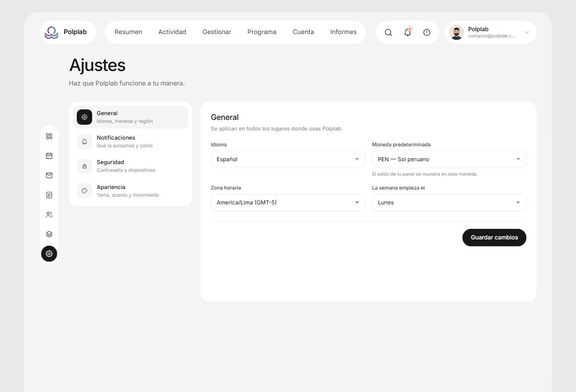Open the Gestionar nav item
576x392 pixels.
click(x=217, y=32)
